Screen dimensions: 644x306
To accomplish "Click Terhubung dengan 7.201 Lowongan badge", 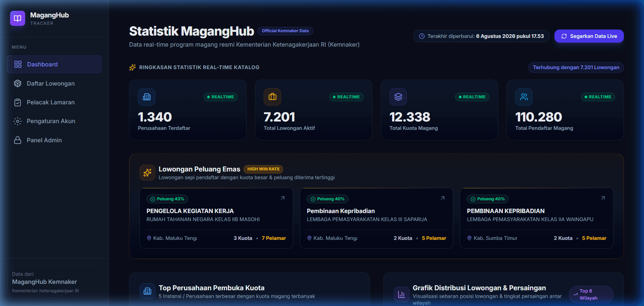I will tap(576, 67).
